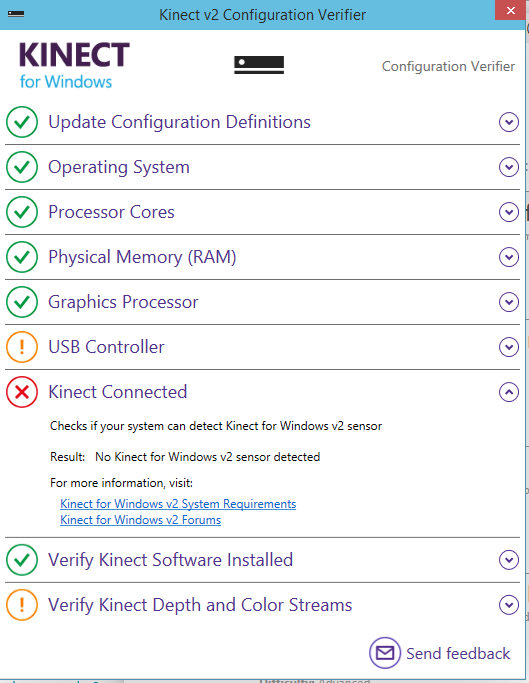Click the title bar Kinect system icon

coord(16,14)
